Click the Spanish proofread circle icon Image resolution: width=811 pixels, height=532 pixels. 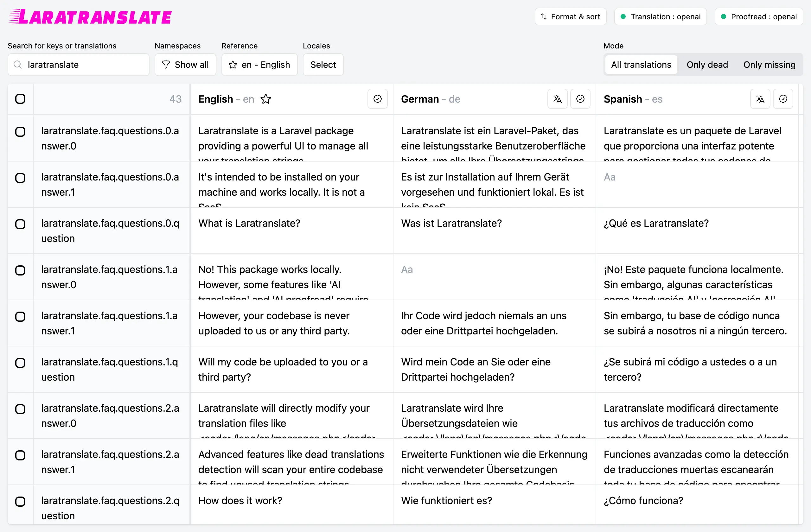tap(784, 98)
